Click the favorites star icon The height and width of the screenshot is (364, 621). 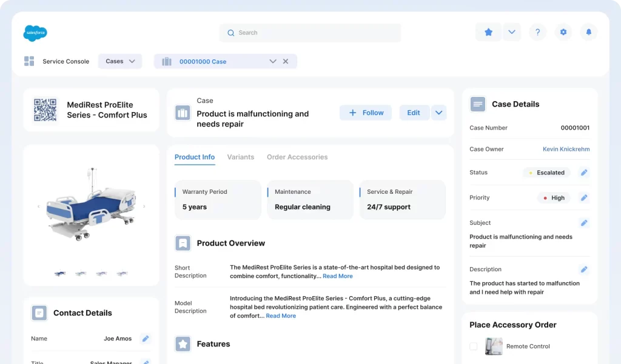point(488,32)
